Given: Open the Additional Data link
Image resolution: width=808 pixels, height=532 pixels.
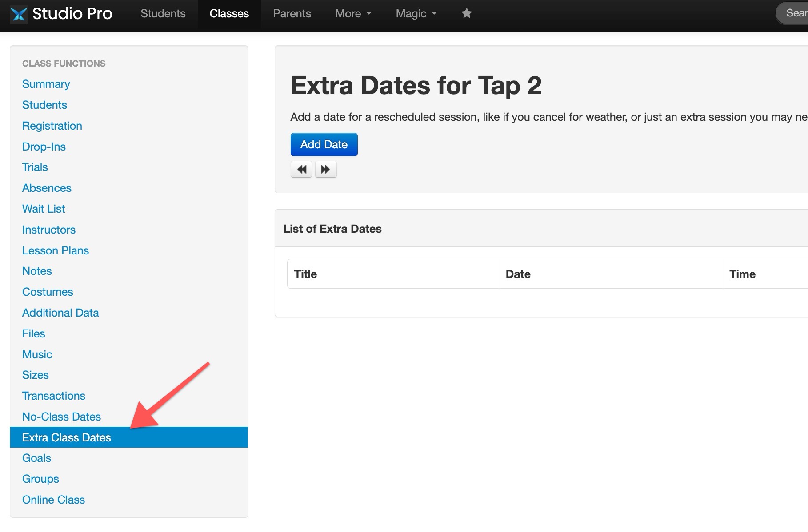Looking at the screenshot, I should coord(60,313).
